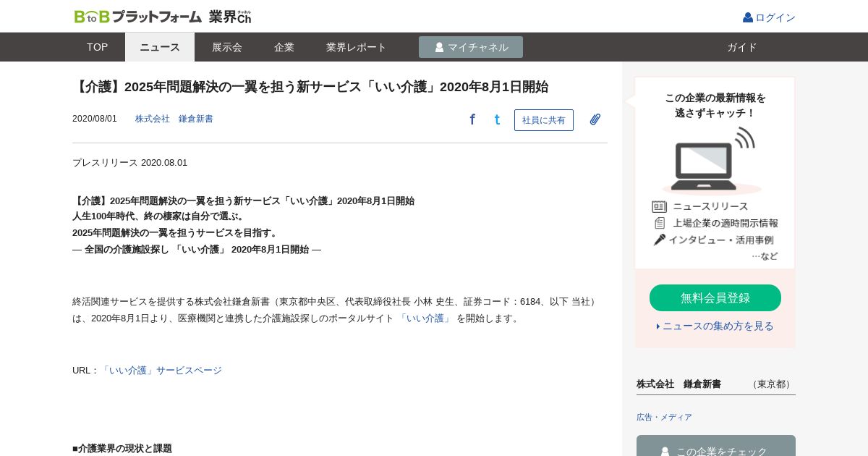Open 「いい介護」サービスページ URL link
The height and width of the screenshot is (456, 868).
pos(161,371)
